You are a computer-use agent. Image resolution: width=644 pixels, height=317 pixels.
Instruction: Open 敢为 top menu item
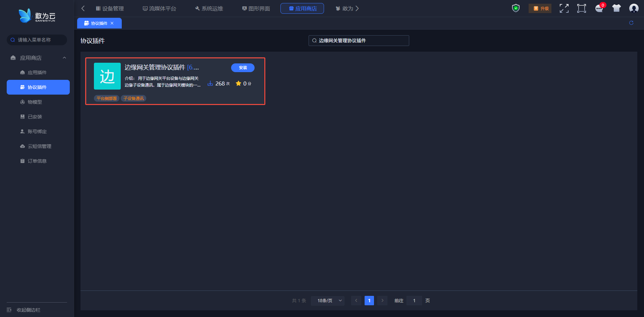344,8
